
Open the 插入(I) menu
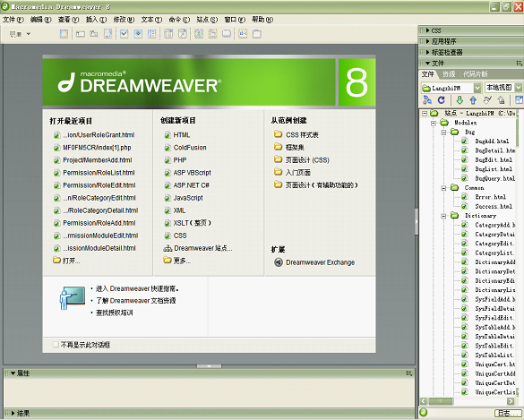(x=96, y=20)
